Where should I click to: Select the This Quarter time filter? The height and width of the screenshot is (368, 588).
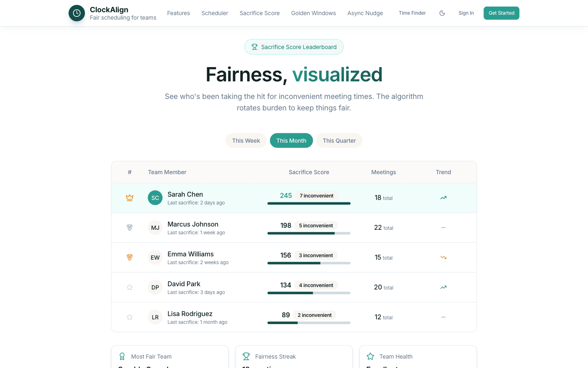coord(339,140)
